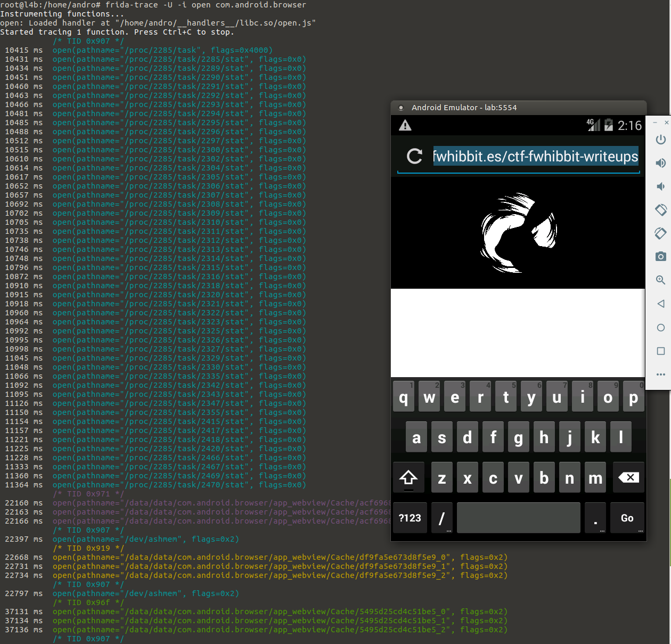Click the fwhibbit.es URL address field
The image size is (671, 644).
pyautogui.click(x=535, y=156)
